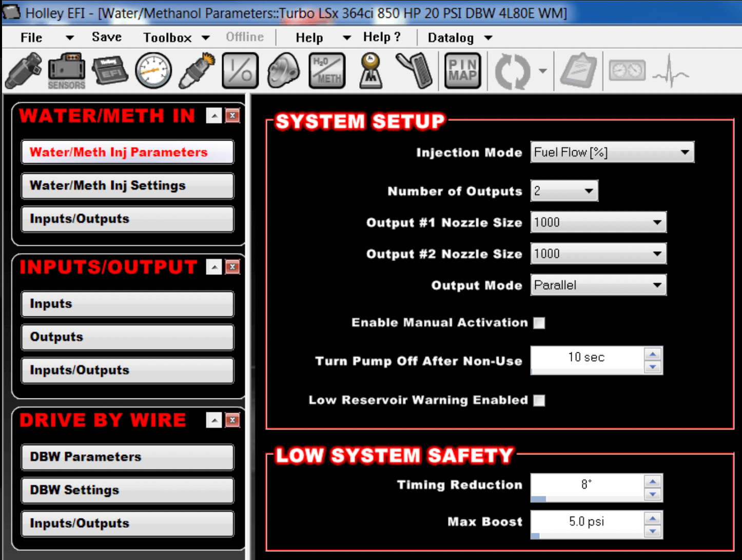Select the spark plug ignition icon
This screenshot has height=560, width=742.
click(x=197, y=71)
